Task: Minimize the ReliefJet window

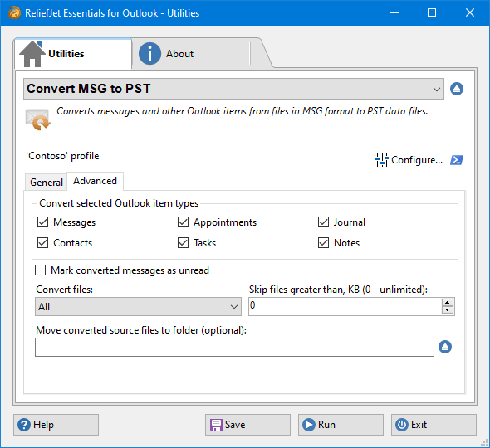Action: click(x=394, y=12)
